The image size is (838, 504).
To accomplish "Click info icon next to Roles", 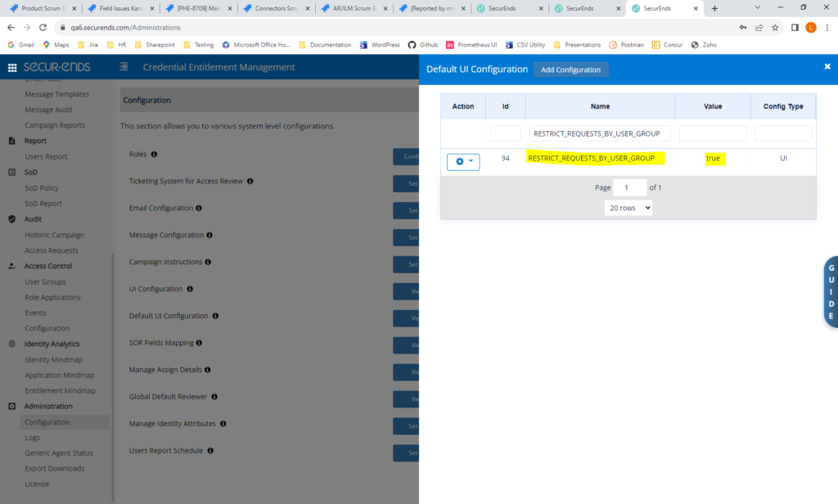I will click(154, 155).
